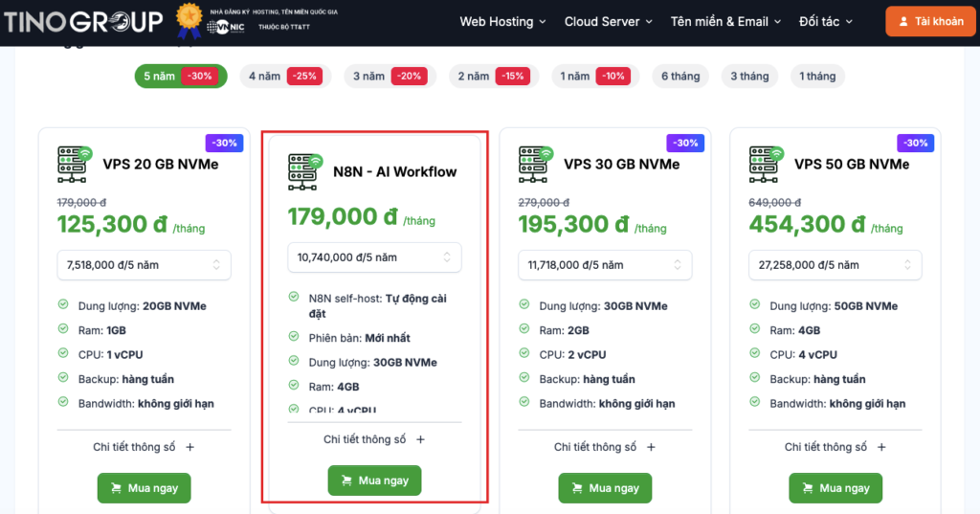Viewport: 980px width, 514px height.
Task: Select the 3 năm -20% billing period
Action: coord(390,77)
